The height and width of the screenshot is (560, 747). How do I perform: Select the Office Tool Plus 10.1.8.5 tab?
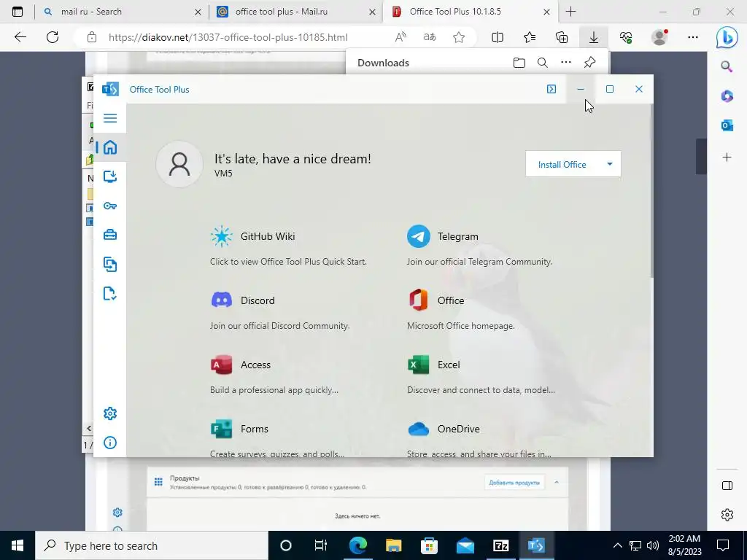[x=469, y=12]
